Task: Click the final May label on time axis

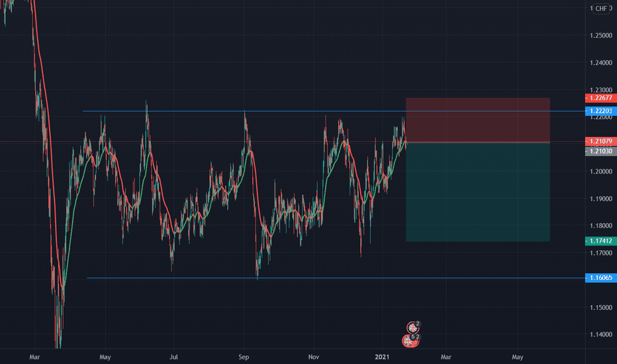Action: [518, 357]
